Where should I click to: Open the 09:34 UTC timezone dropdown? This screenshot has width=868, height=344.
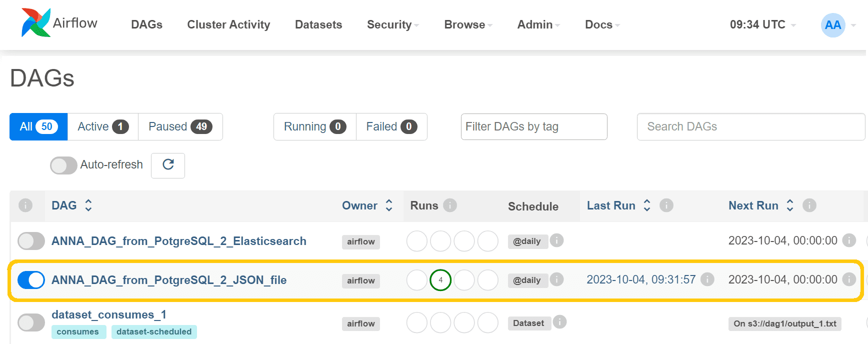(x=762, y=24)
